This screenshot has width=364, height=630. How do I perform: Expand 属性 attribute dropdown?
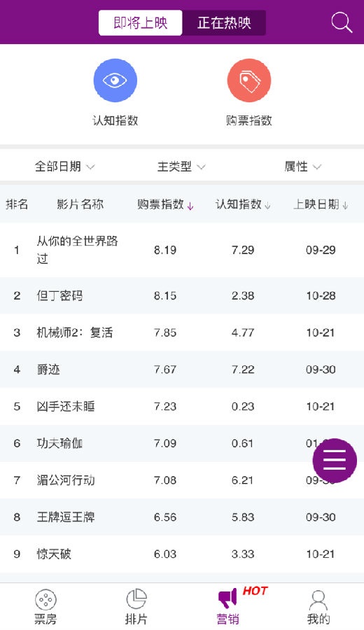point(303,167)
